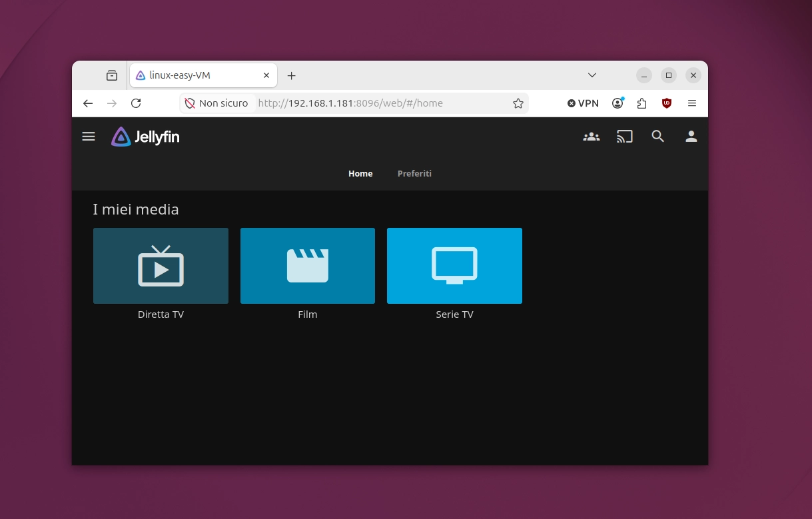This screenshot has width=812, height=519.
Task: Click the Diretta TV label
Action: point(161,314)
